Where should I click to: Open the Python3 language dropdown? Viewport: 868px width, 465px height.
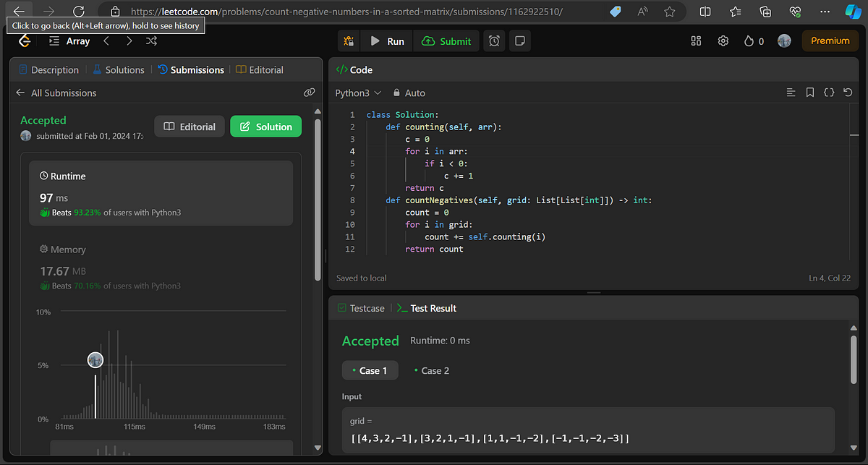358,93
